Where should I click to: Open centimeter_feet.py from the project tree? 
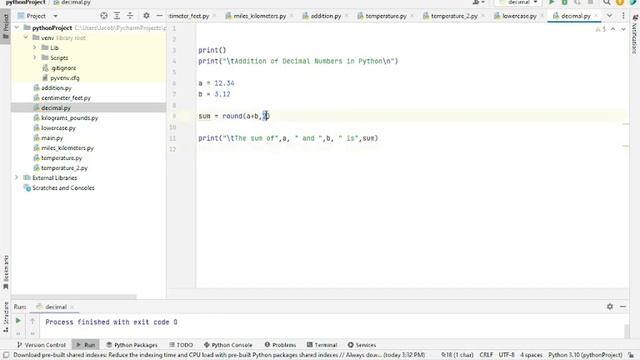(62, 98)
